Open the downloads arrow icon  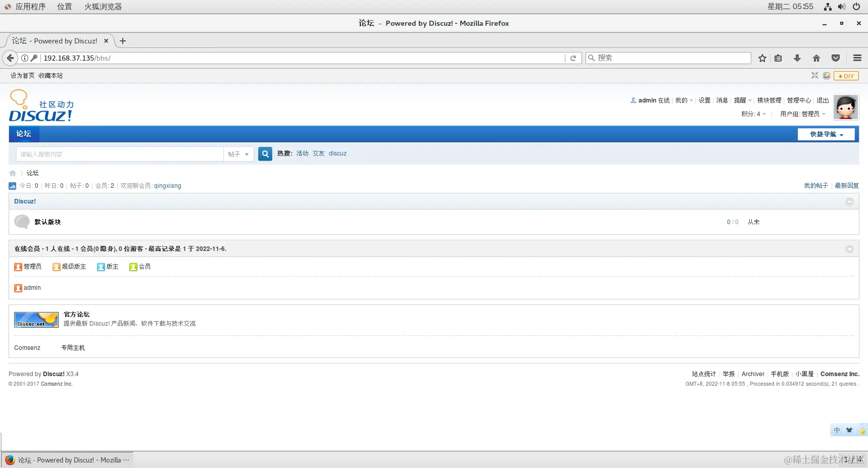(797, 58)
